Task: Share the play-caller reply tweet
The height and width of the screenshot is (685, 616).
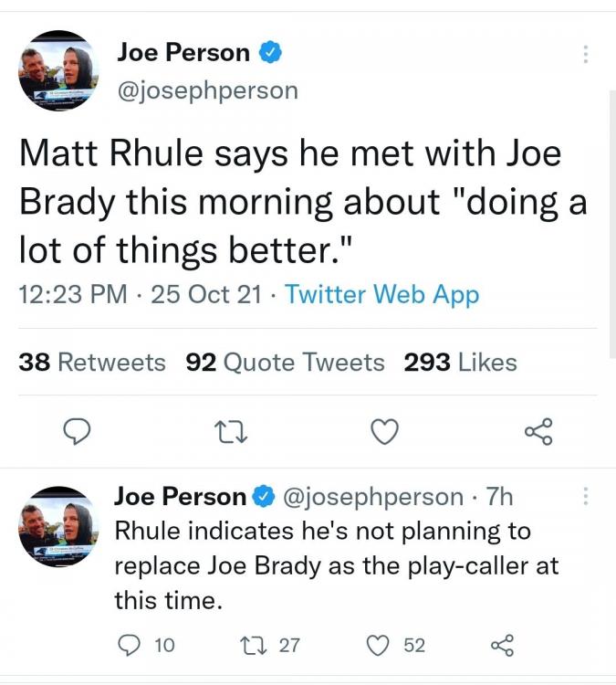Action: (503, 646)
